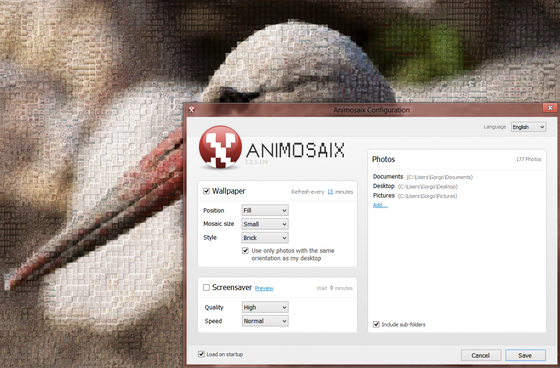
Task: Open the Mosaic size dropdown
Action: coord(265,224)
